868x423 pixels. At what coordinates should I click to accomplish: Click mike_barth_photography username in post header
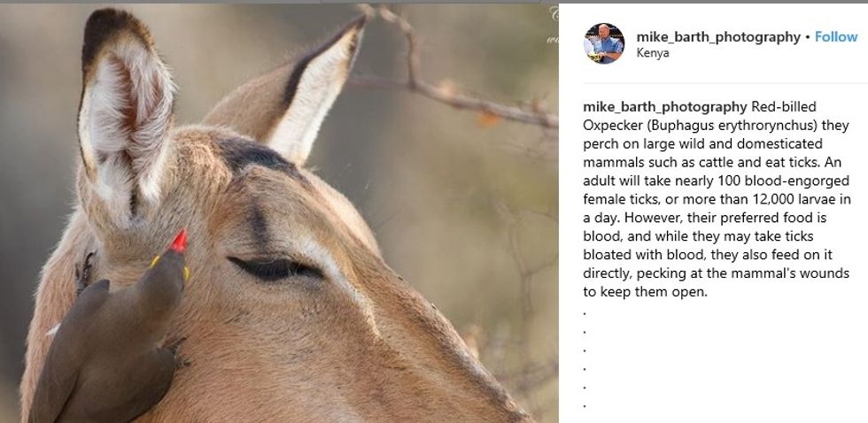tap(718, 37)
